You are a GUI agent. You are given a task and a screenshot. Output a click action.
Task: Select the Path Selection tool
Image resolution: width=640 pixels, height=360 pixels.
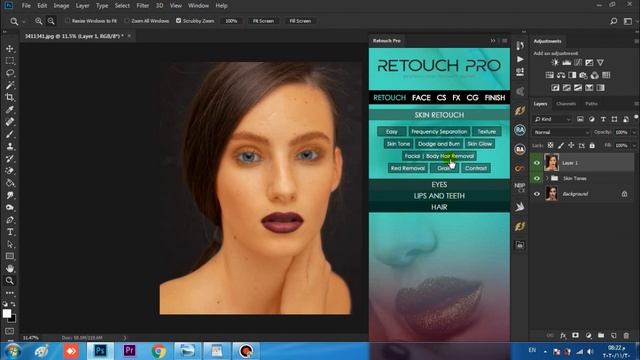(x=10, y=244)
